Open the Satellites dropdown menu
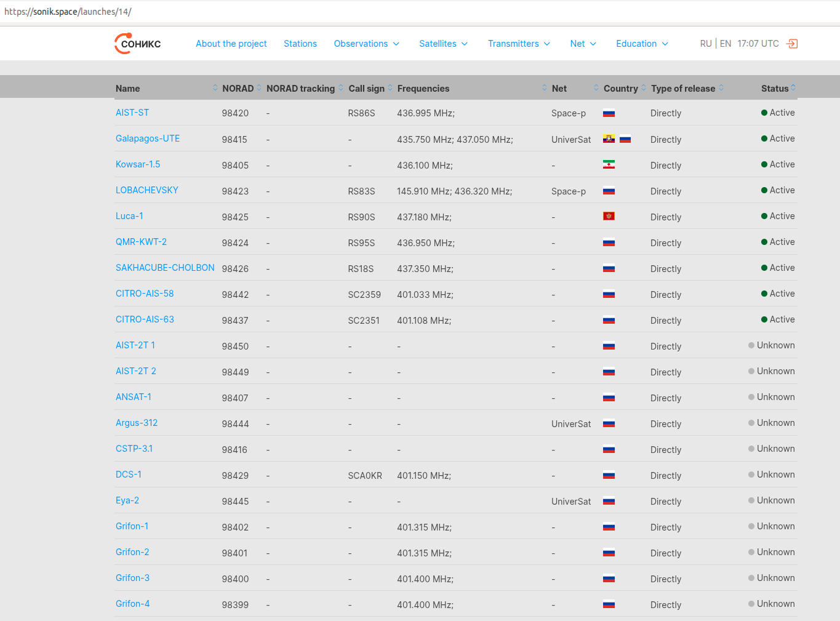 click(443, 44)
